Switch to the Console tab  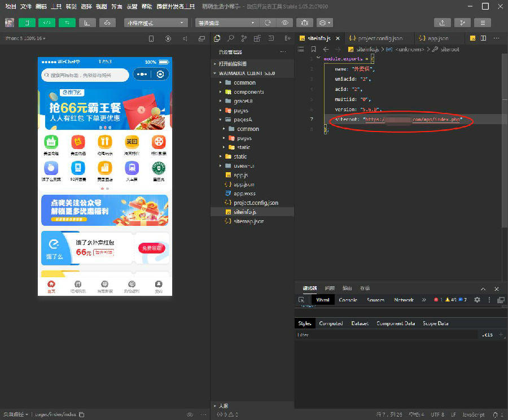coord(348,300)
